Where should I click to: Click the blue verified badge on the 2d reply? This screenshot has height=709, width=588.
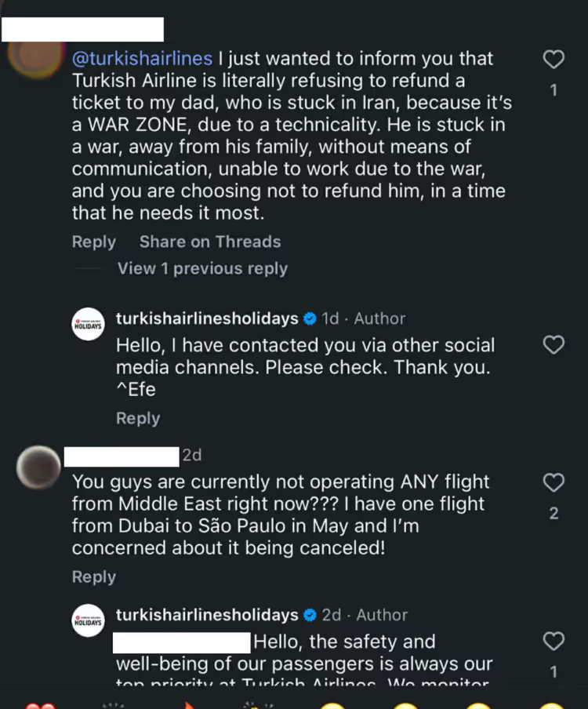[310, 615]
